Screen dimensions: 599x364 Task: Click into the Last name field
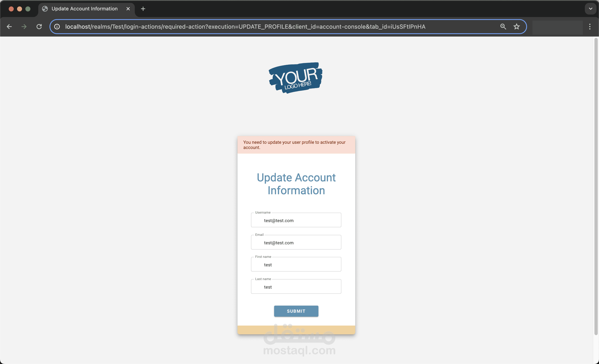pos(296,287)
